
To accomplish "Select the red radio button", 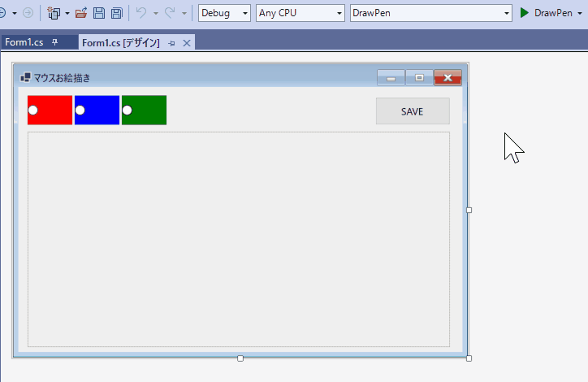I will point(33,110).
